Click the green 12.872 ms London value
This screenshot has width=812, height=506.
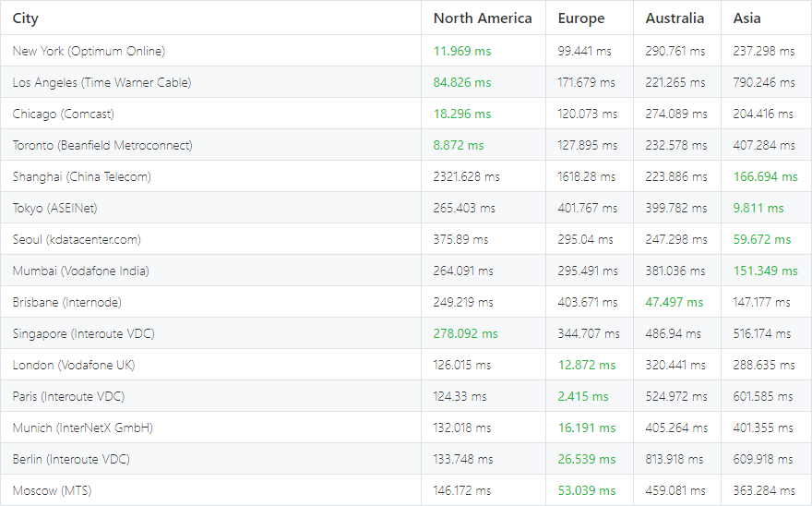coord(586,365)
